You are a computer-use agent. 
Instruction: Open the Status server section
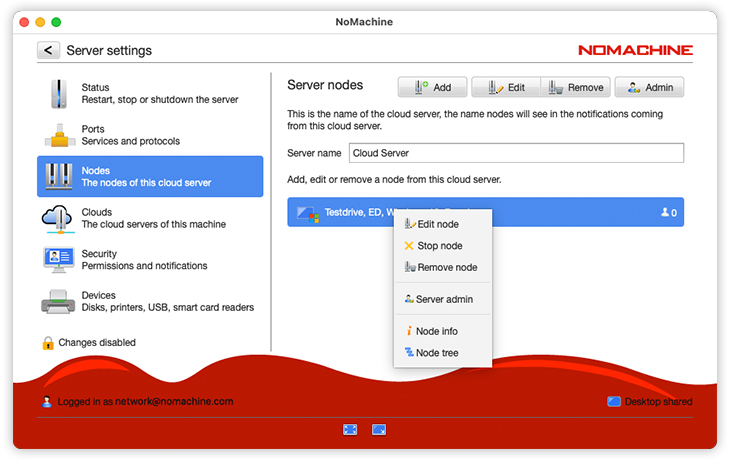tap(150, 94)
